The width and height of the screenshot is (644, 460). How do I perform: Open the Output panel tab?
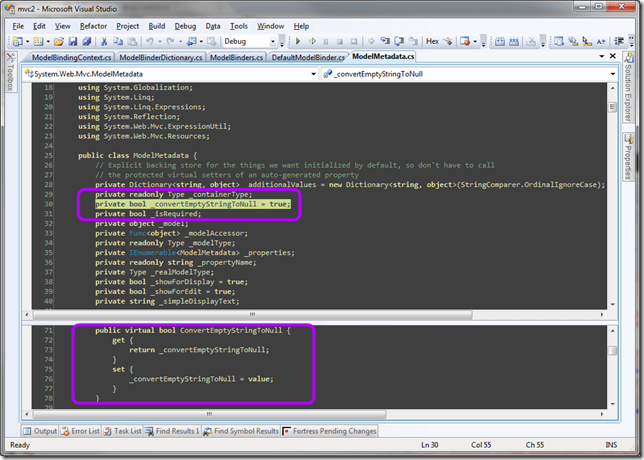[40, 431]
